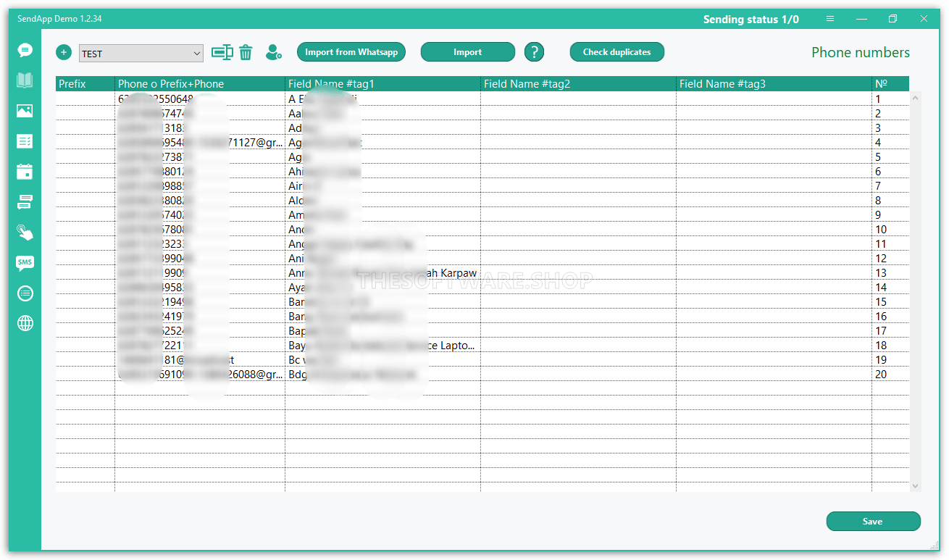
Task: Open the help question mark button
Action: coord(534,51)
